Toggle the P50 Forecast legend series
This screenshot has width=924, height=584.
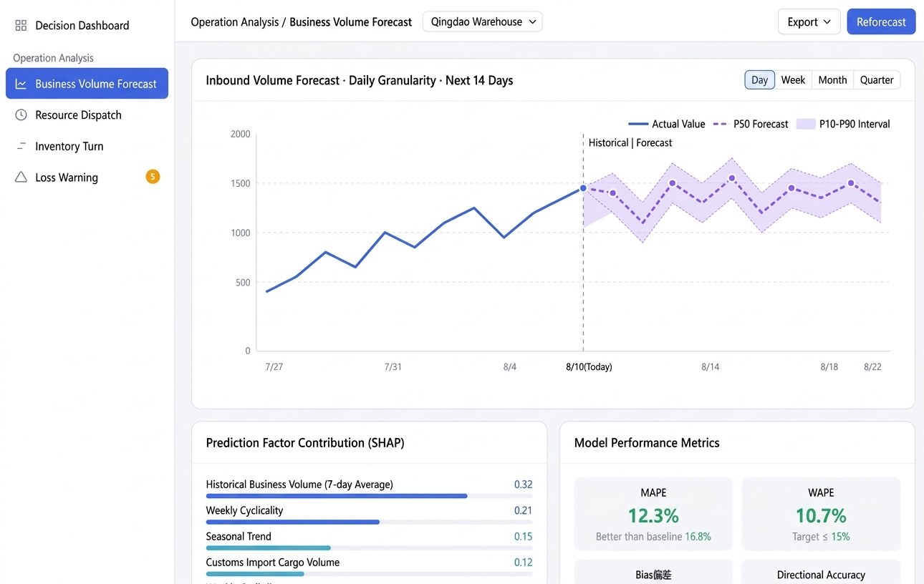tap(751, 124)
